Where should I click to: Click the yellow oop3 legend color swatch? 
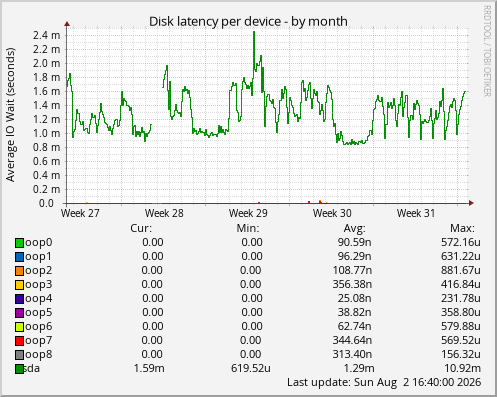coord(19,285)
